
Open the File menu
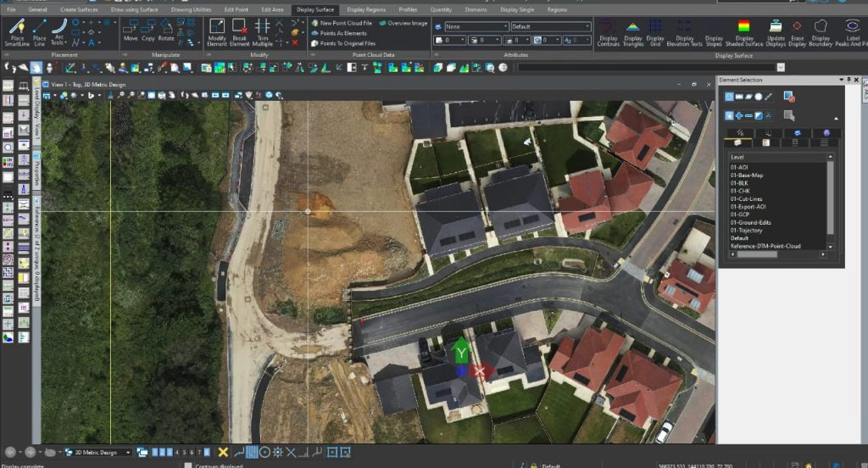click(x=11, y=9)
